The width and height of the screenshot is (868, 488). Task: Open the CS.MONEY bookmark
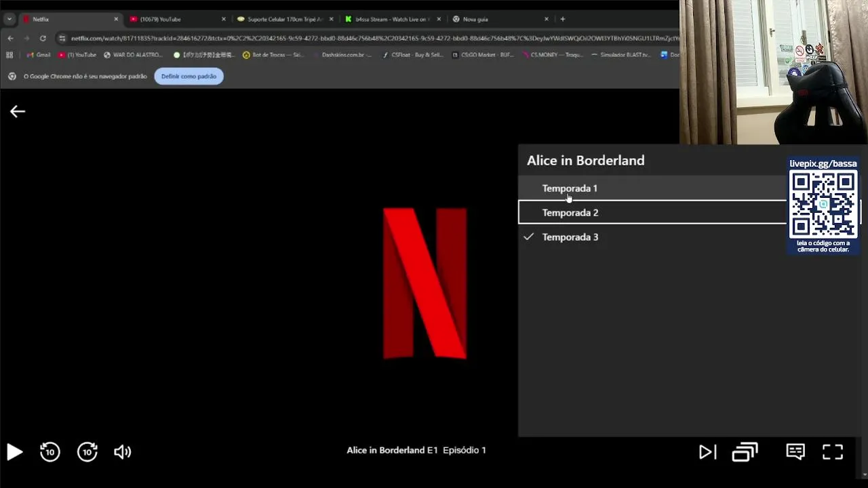point(552,55)
